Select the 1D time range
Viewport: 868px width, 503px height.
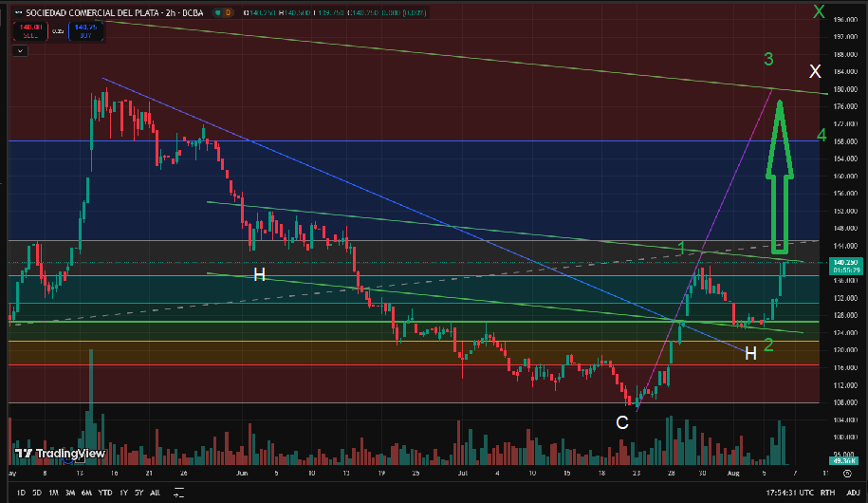21,493
